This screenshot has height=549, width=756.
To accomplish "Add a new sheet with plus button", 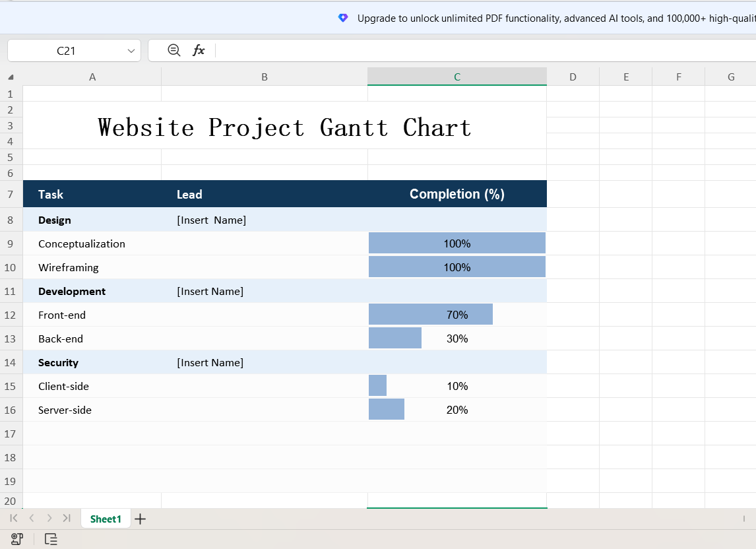I will pyautogui.click(x=141, y=519).
